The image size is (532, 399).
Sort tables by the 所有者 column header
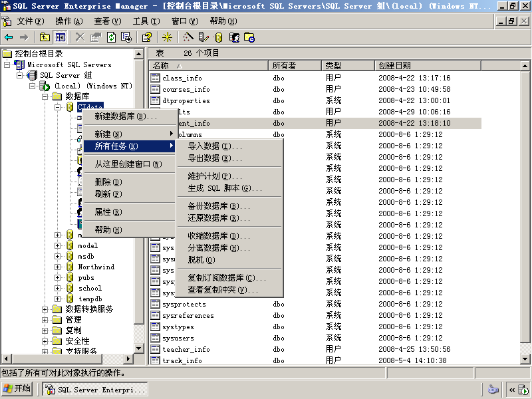(295, 65)
